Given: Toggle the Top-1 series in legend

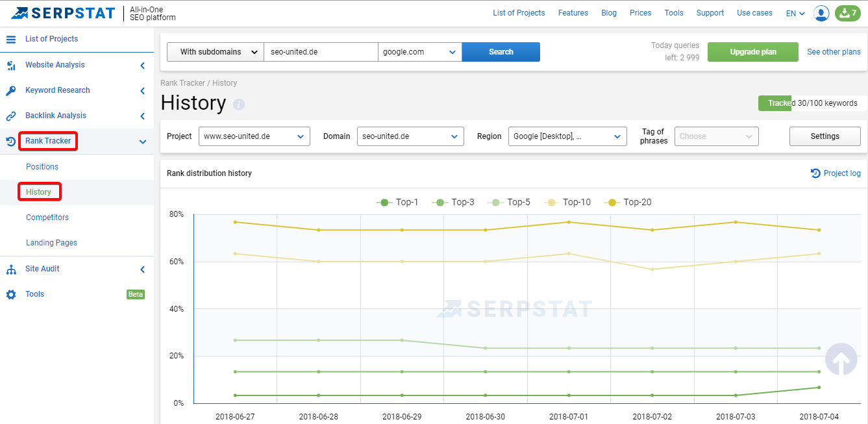Looking at the screenshot, I should (397, 202).
